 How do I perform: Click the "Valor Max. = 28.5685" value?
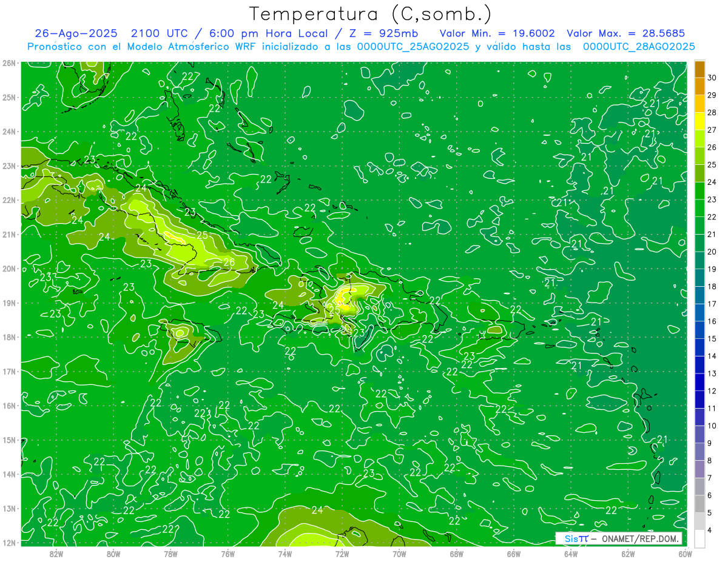[626, 33]
